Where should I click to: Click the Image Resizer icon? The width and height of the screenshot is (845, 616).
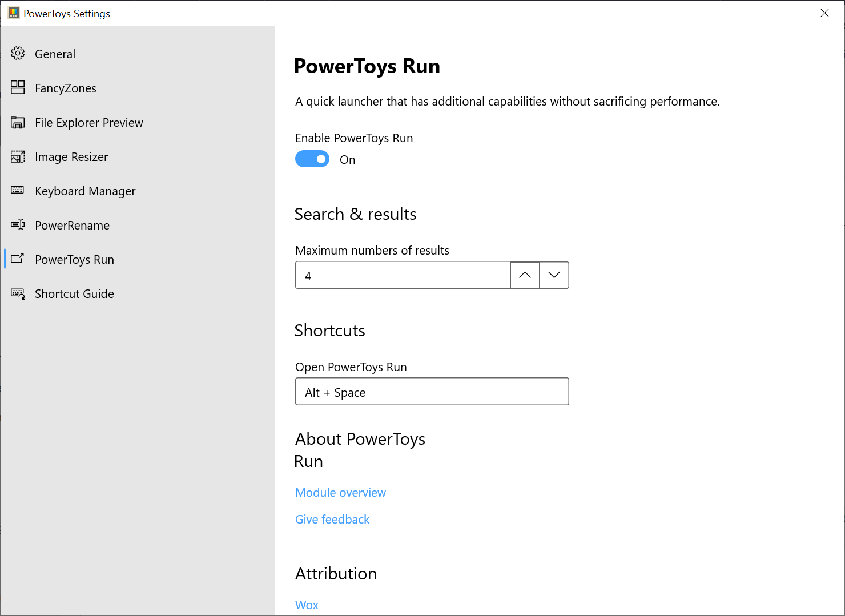18,156
